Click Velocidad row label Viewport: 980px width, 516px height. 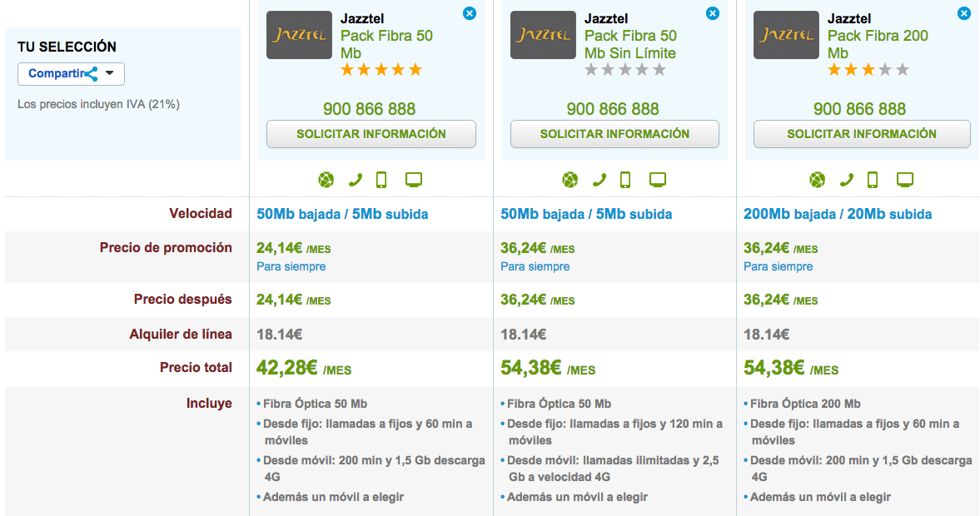[x=201, y=214]
